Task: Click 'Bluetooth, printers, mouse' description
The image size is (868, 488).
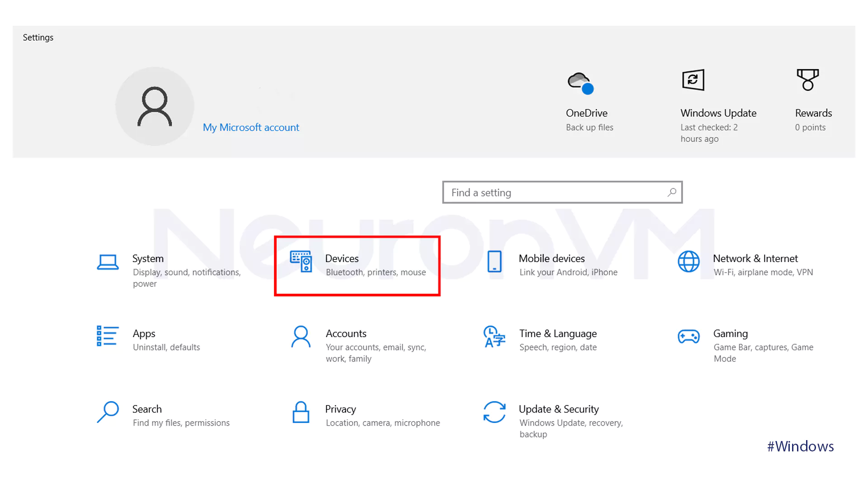Action: (x=376, y=272)
